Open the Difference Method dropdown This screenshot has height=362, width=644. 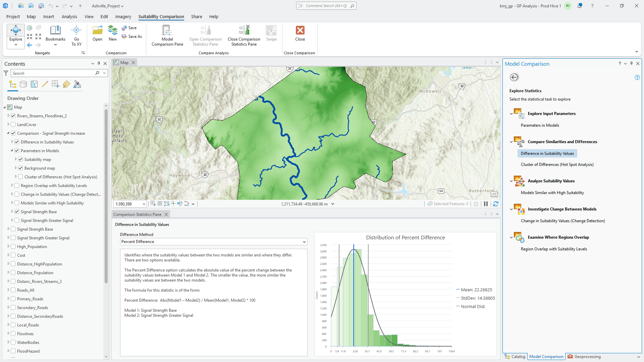(304, 242)
